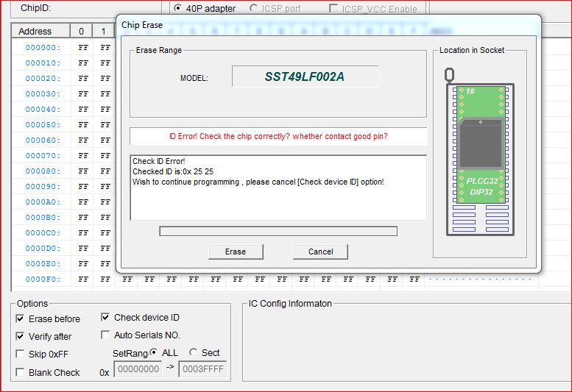Image resolution: width=572 pixels, height=392 pixels.
Task: Select address row 000090:
Action: click(x=43, y=187)
